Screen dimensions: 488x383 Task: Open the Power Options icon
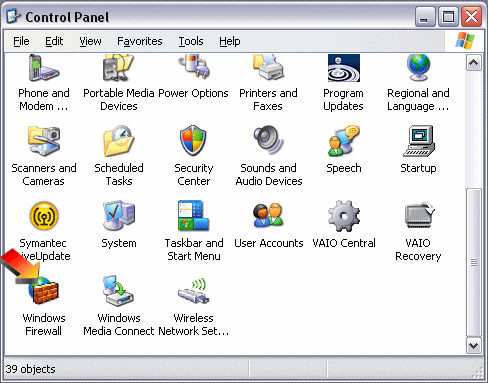(194, 67)
